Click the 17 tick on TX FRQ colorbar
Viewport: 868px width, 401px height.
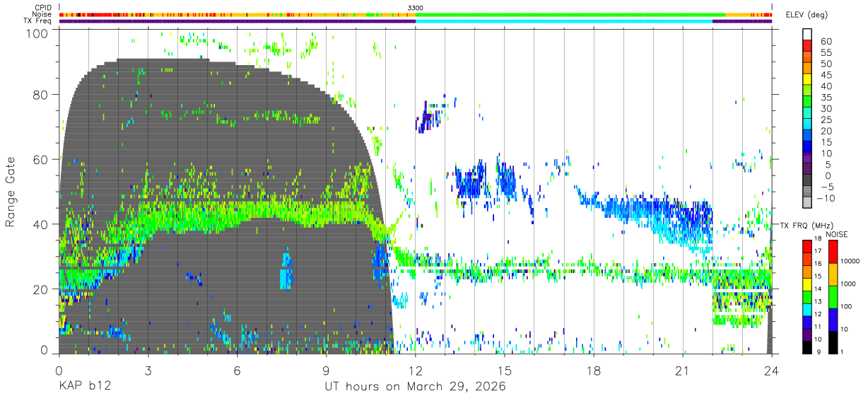tap(819, 252)
